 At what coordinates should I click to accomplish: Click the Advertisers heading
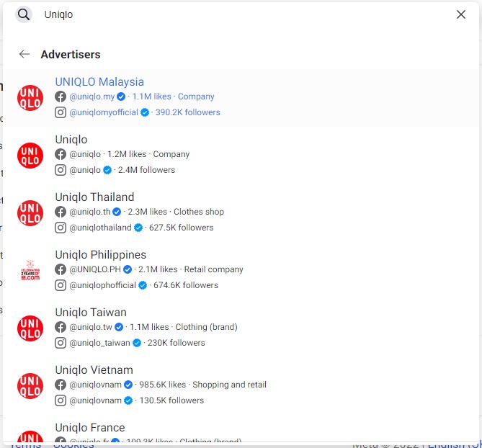(71, 55)
